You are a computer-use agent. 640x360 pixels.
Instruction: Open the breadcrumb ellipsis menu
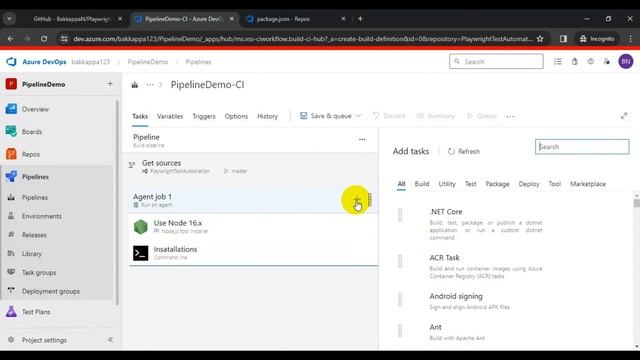(x=150, y=85)
